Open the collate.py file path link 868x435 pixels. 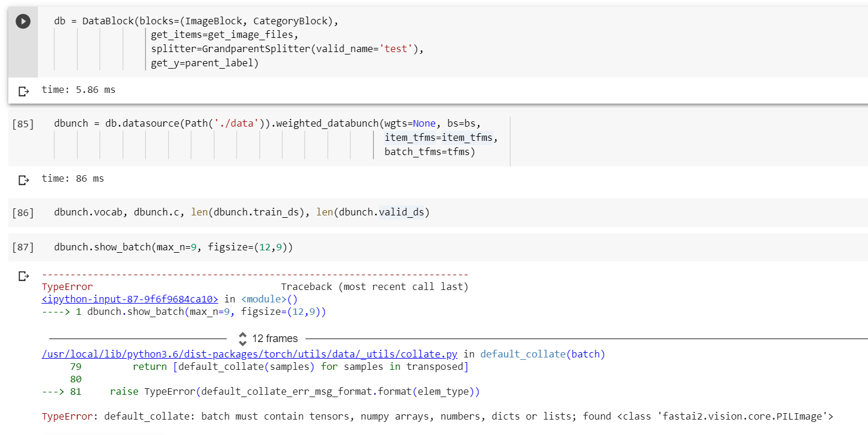pos(249,355)
